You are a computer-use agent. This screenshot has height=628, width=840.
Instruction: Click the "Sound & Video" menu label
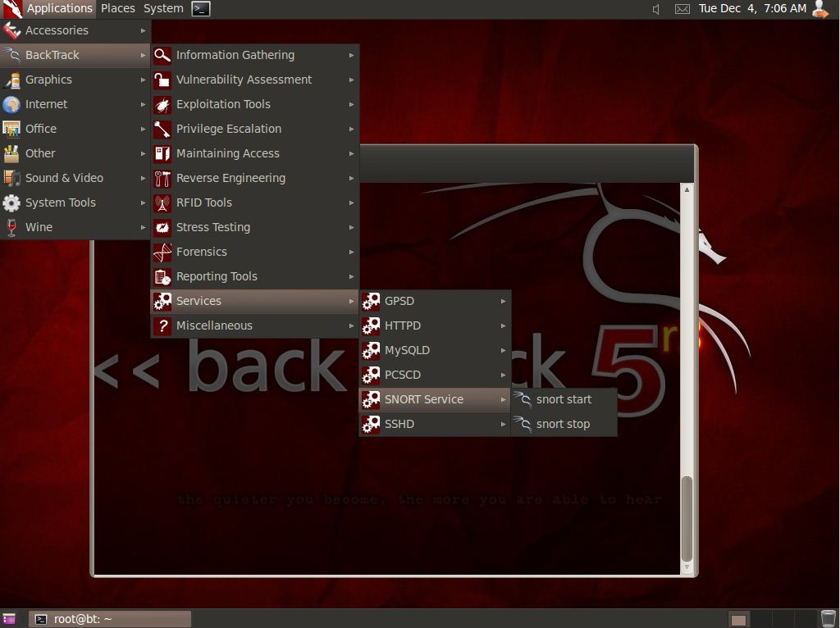tap(64, 178)
